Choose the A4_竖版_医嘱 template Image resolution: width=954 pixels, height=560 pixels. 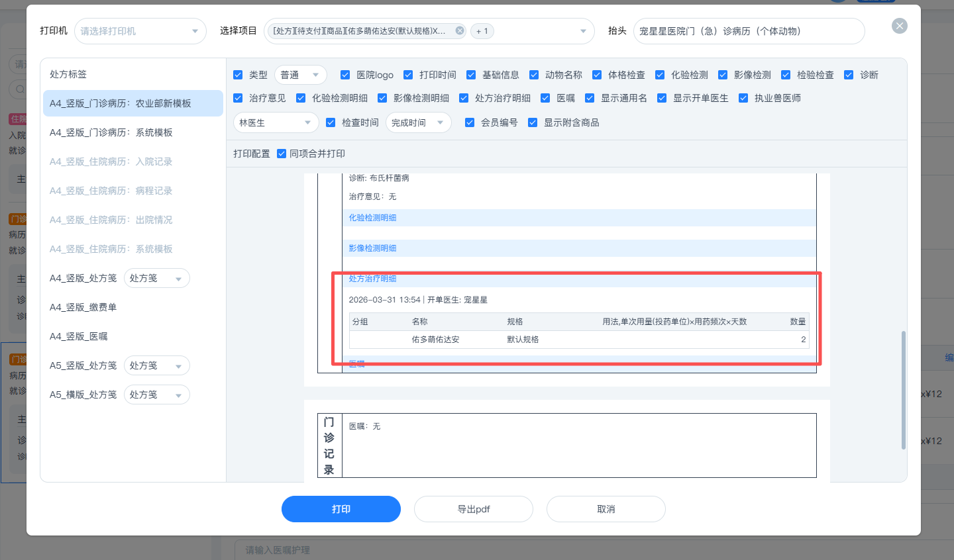pyautogui.click(x=79, y=336)
